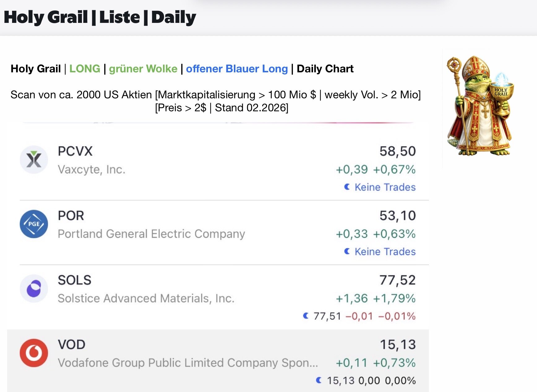Click the PCVX ticker symbol
537x392 pixels.
(75, 151)
